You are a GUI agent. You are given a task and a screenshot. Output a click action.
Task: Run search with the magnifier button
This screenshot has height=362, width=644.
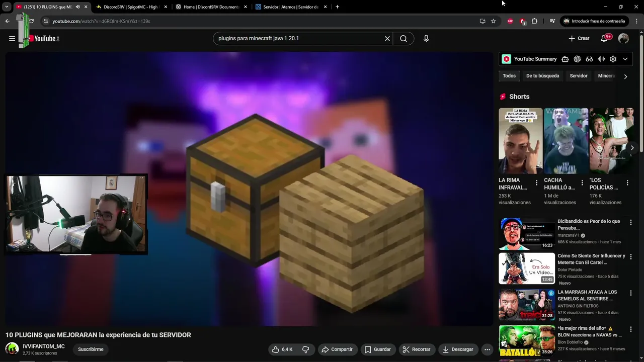pos(404,39)
